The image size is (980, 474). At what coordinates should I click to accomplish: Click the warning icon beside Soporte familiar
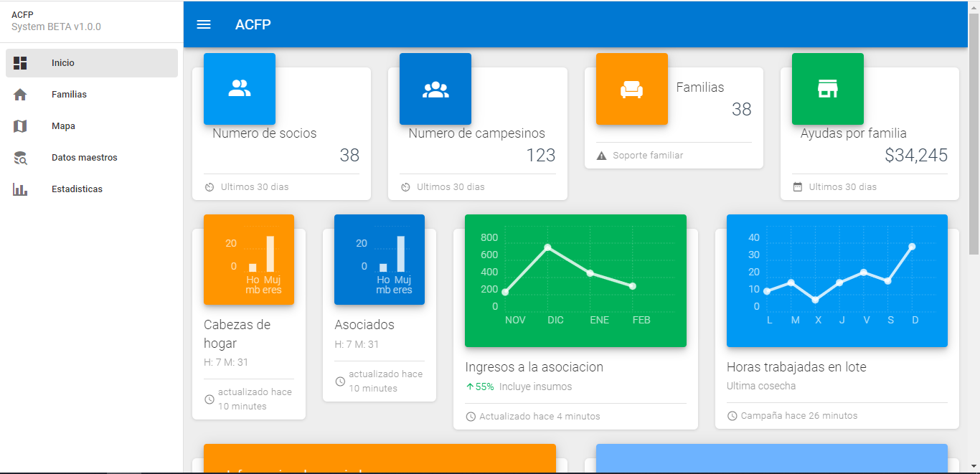[x=601, y=156]
